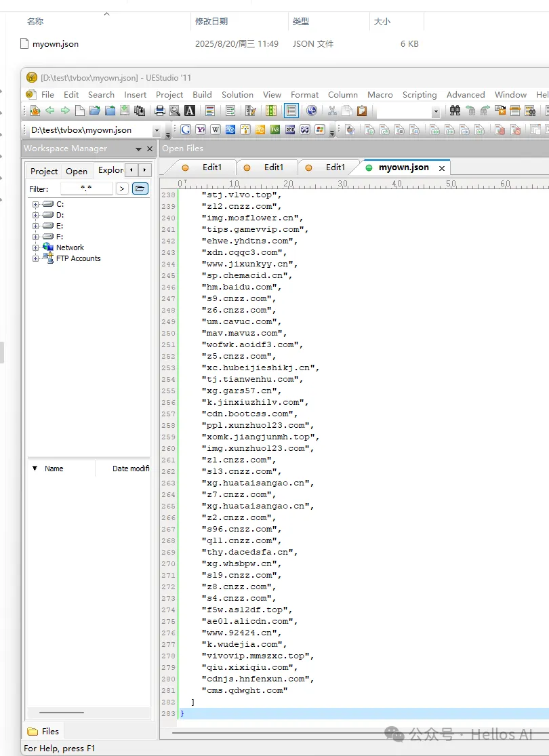
Task: Click the New File blank page icon
Action: 80,111
